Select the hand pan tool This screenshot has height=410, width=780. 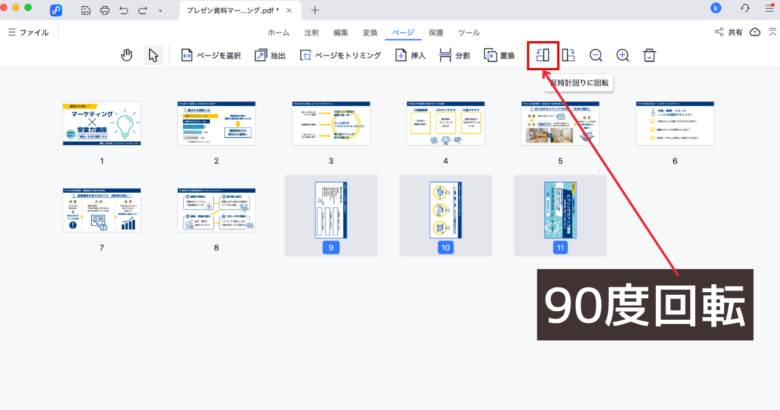127,55
